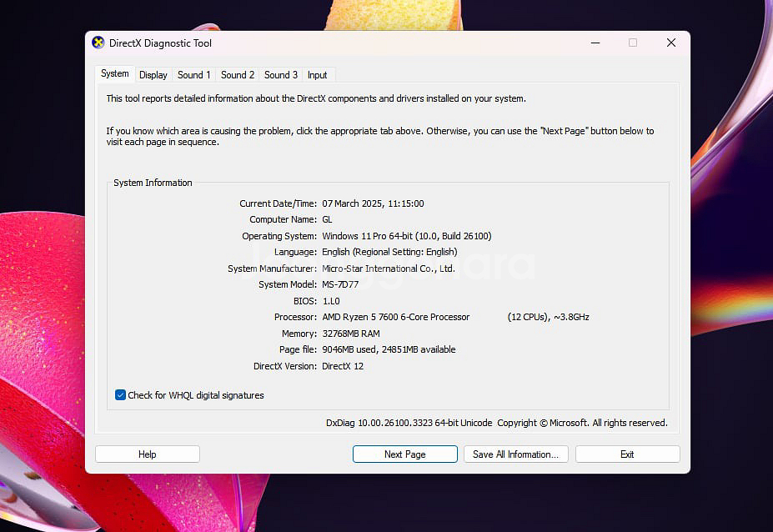
Task: Click computer name value GL
Action: point(327,219)
